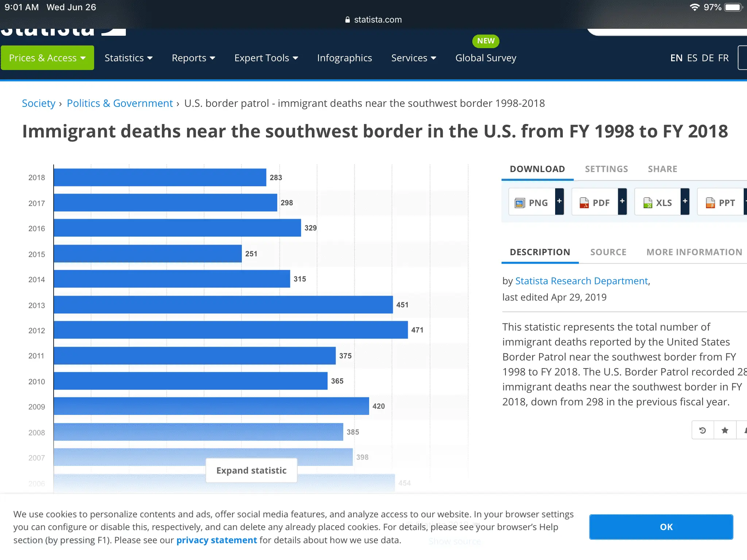The image size is (747, 560).
Task: Switch to the Settings tab
Action: (606, 169)
